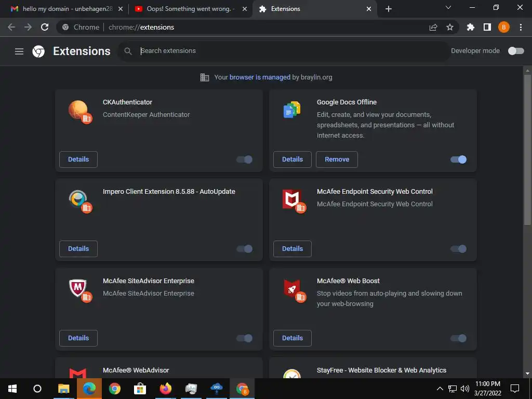
Task: Toggle Impero Client Extension switch
Action: tap(245, 249)
